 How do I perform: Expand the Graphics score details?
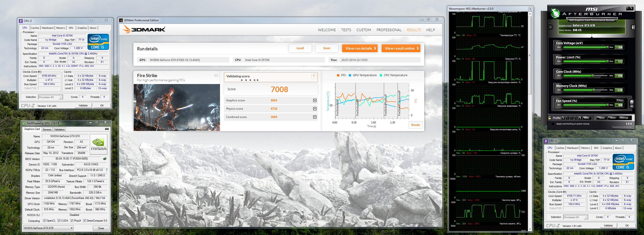(315, 100)
